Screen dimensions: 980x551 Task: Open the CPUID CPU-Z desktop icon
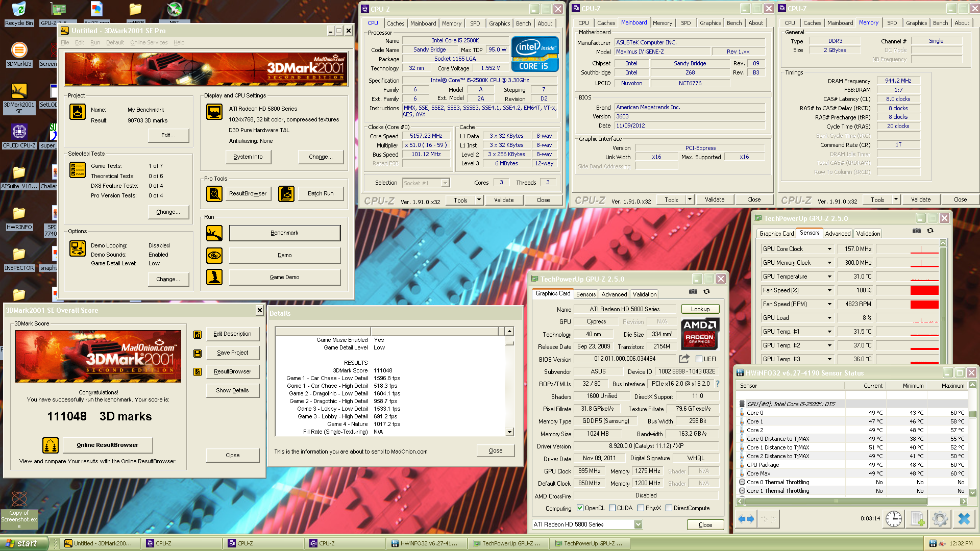[19, 136]
